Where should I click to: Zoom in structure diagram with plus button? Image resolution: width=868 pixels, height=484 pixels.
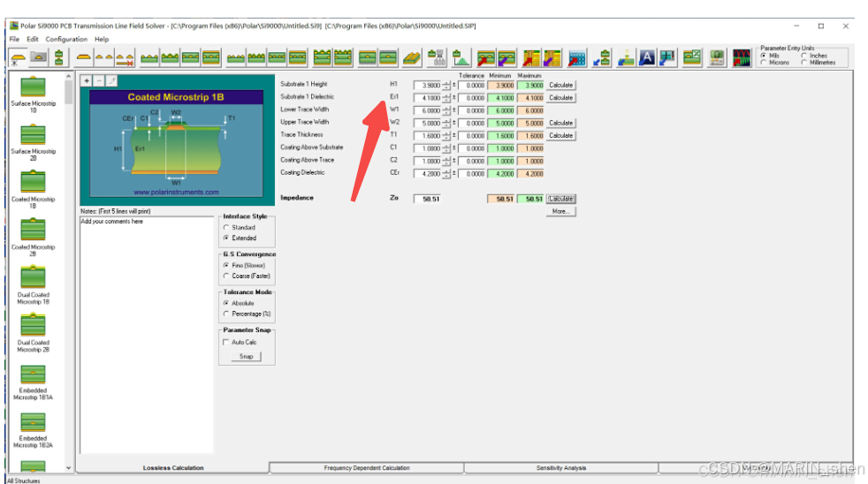87,80
